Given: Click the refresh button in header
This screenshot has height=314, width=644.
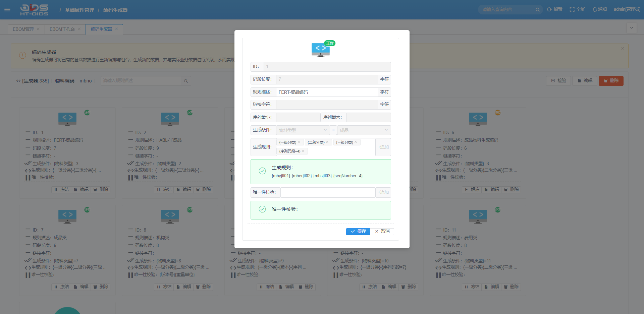Looking at the screenshot, I should [554, 9].
